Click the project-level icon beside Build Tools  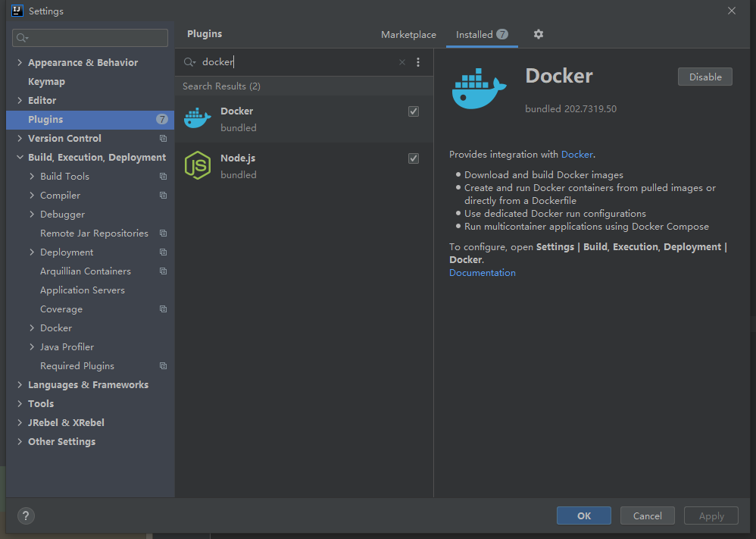163,177
